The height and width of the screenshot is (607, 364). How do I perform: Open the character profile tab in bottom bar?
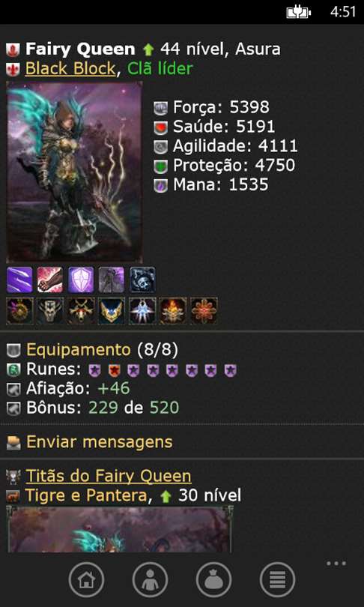point(150,579)
